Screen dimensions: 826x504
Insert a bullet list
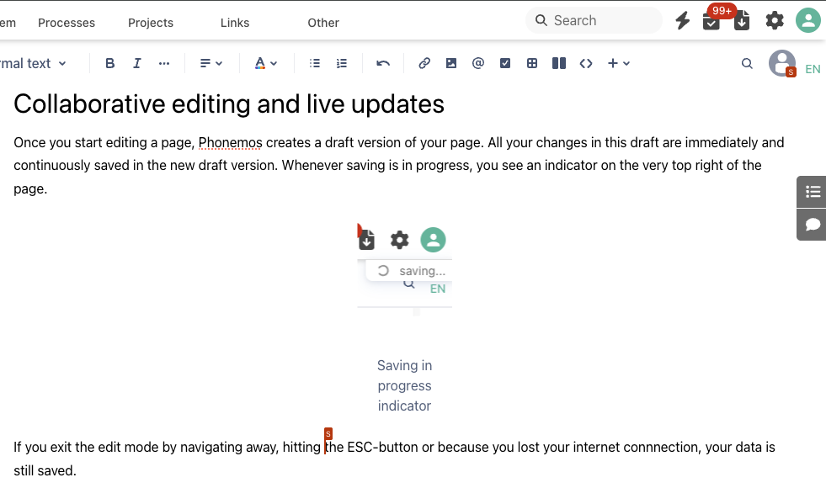(315, 63)
